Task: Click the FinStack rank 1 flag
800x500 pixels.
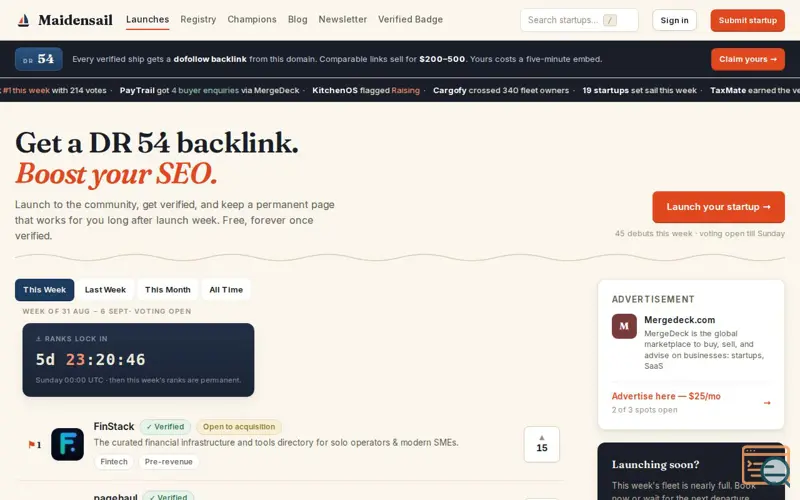Action: click(32, 444)
